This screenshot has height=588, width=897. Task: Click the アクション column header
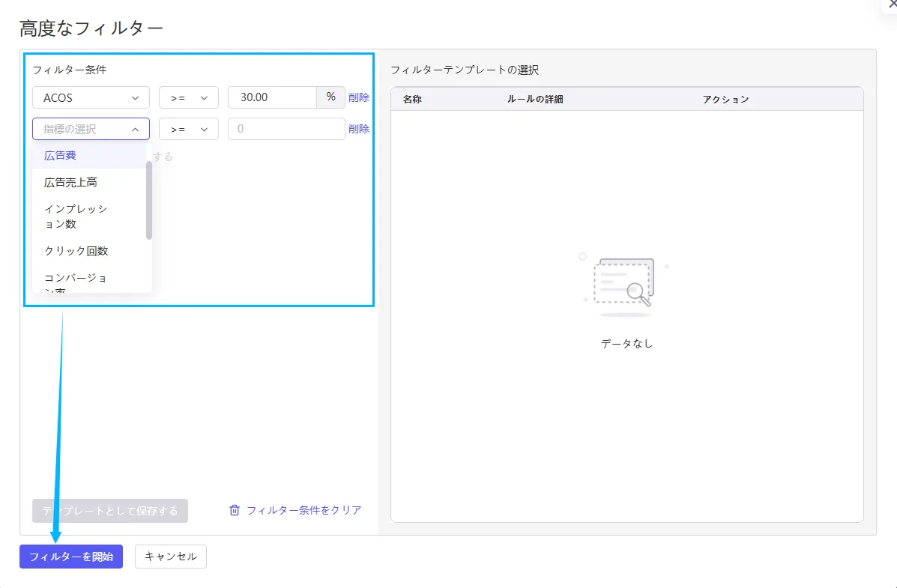point(725,99)
